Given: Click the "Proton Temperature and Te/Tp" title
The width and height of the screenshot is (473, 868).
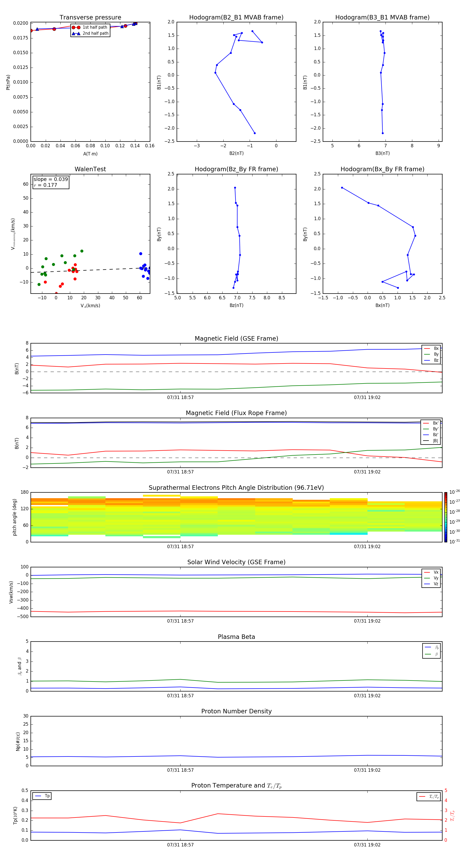Looking at the screenshot, I should click(x=236, y=786).
